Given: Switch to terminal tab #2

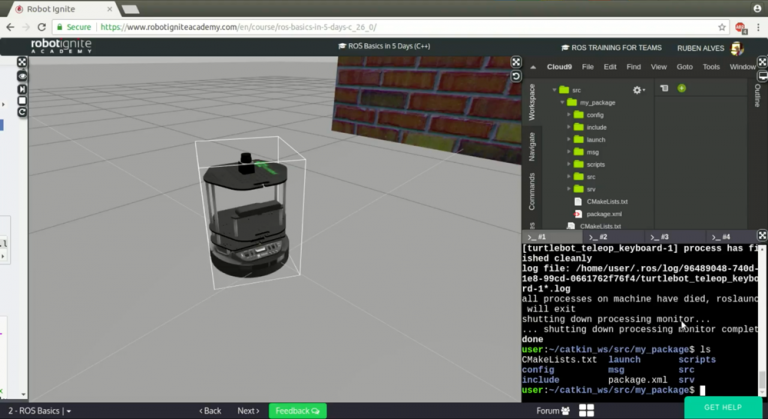Looking at the screenshot, I should 599,237.
